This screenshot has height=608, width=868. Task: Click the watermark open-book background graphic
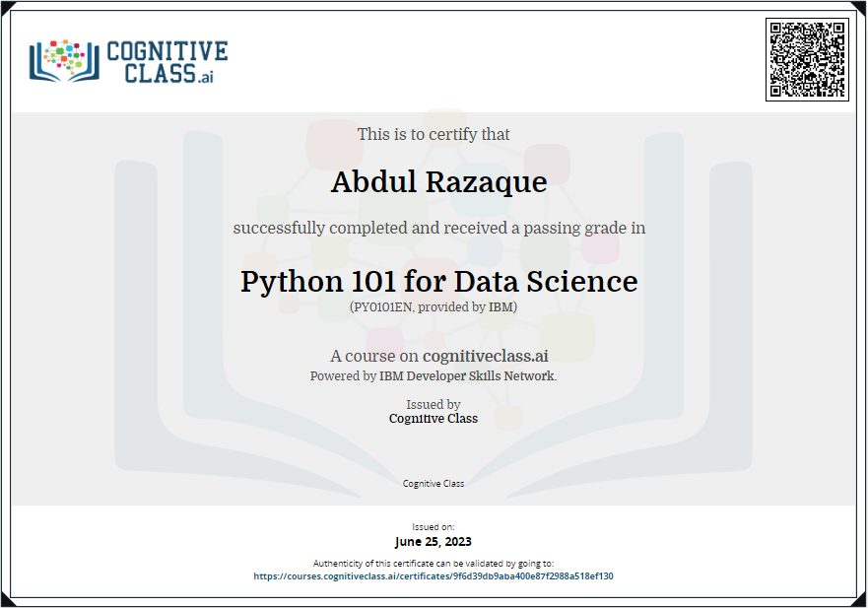pyautogui.click(x=434, y=310)
